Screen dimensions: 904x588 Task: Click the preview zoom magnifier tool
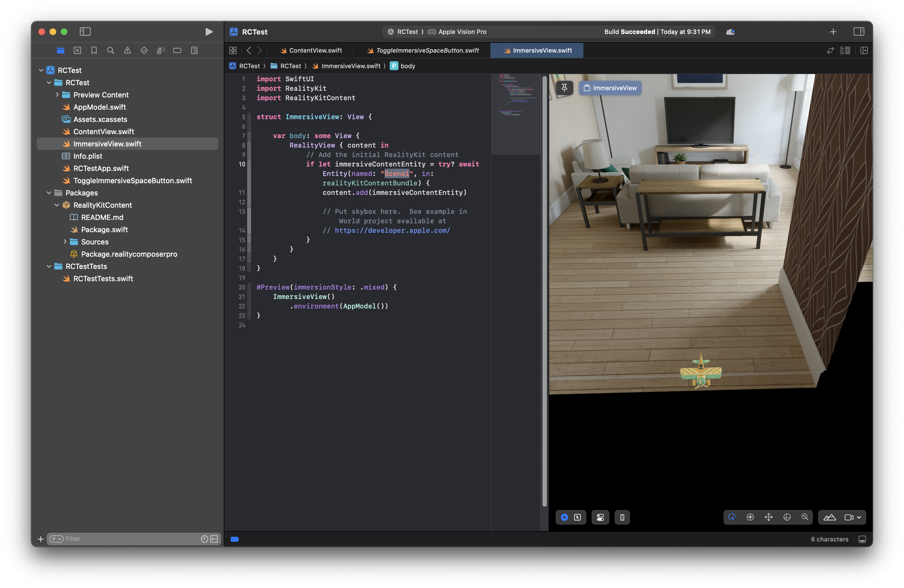coord(805,517)
